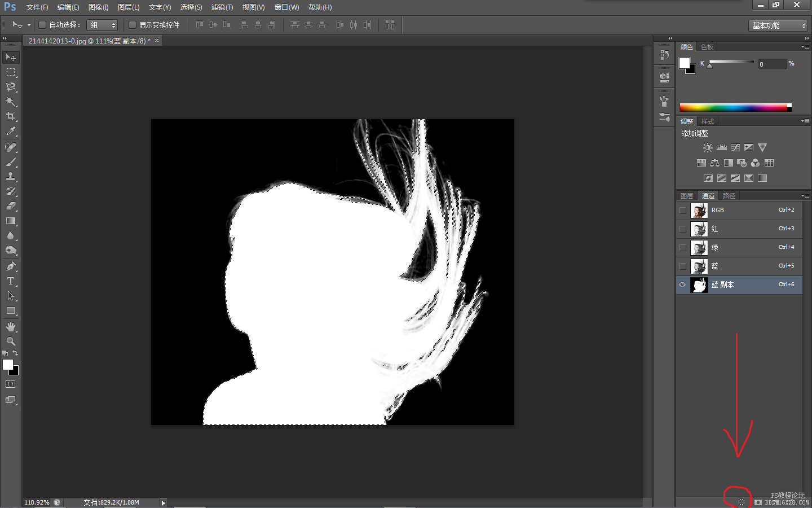Select the Eyedropper tool
Image resolution: width=812 pixels, height=508 pixels.
pyautogui.click(x=11, y=131)
